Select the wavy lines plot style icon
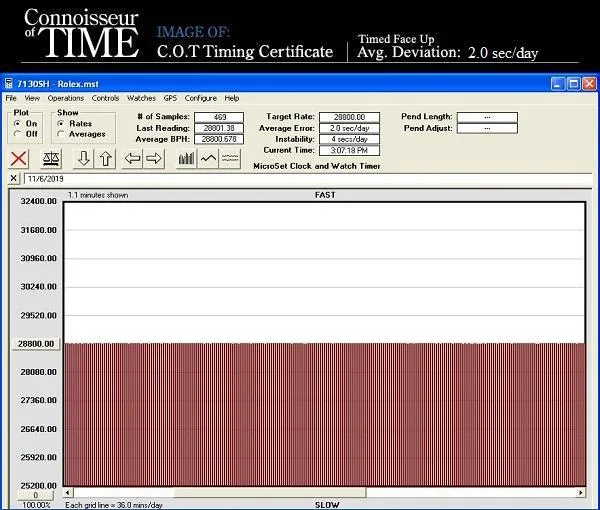Image resolution: width=600 pixels, height=510 pixels. [x=230, y=158]
